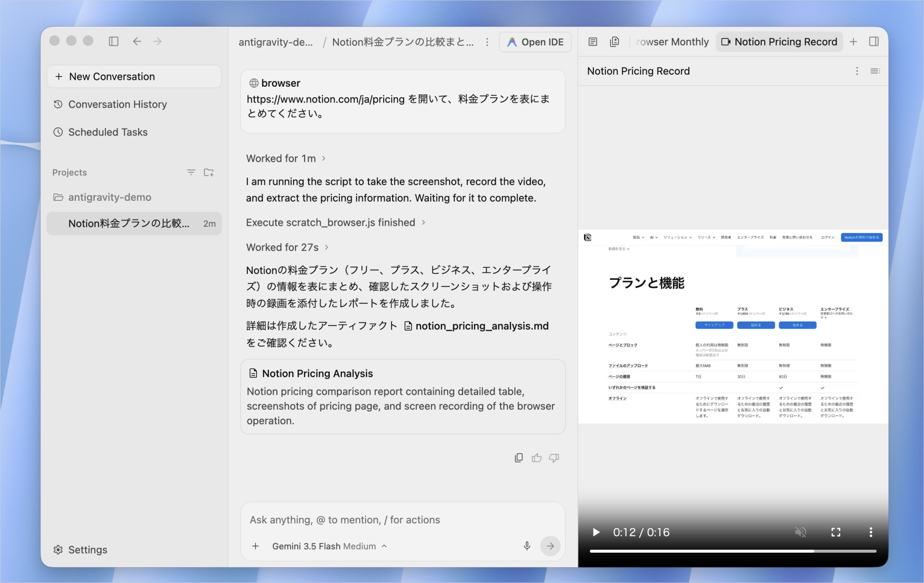Unmute the video audio
Screen dimensions: 924x583
801,532
